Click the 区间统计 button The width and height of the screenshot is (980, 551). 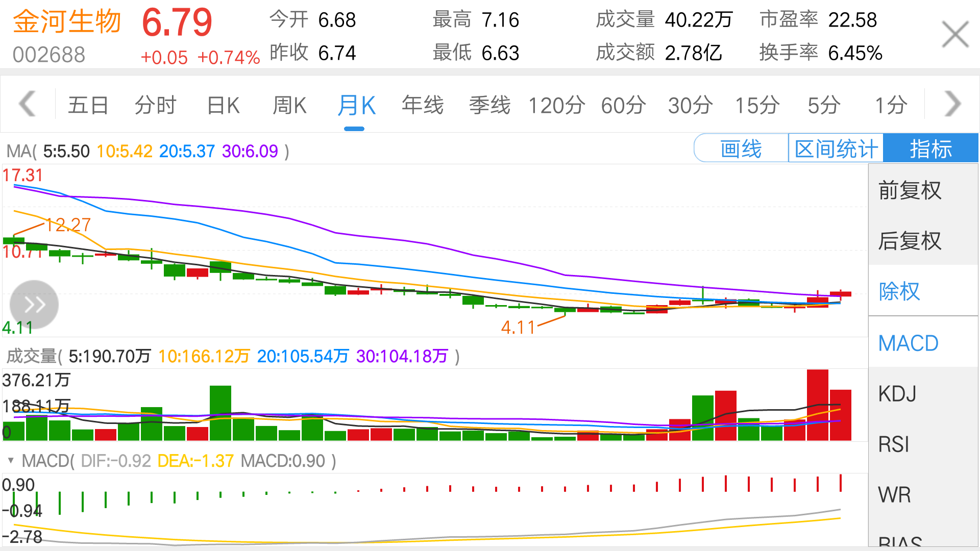(836, 148)
